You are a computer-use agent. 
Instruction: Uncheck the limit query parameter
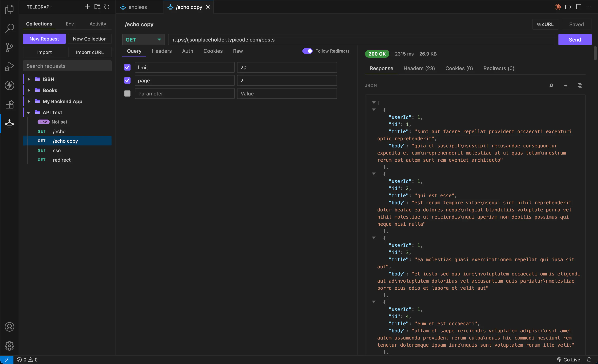(x=127, y=67)
